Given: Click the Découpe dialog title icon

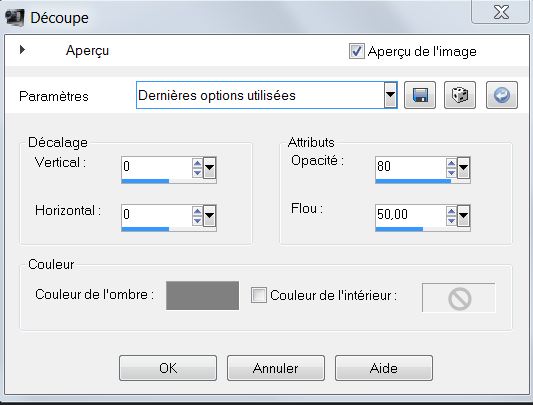Looking at the screenshot, I should (15, 17).
